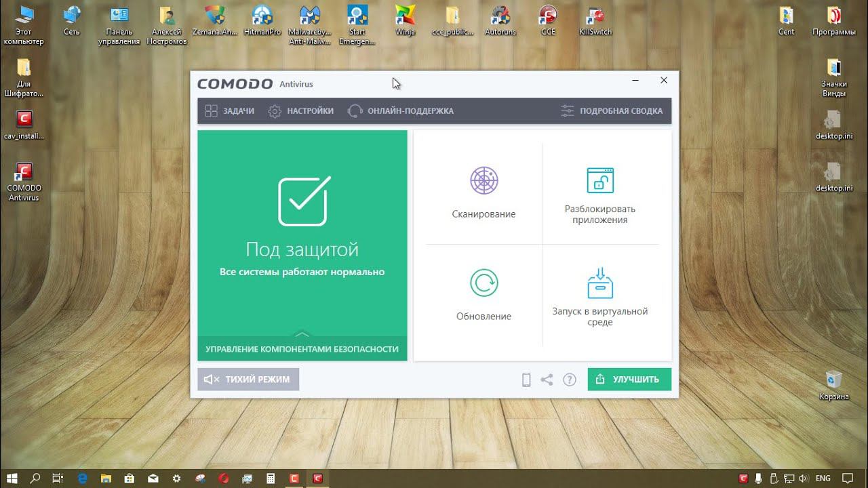Click the УЛУЧШИТЬ upgrade button

click(x=629, y=380)
